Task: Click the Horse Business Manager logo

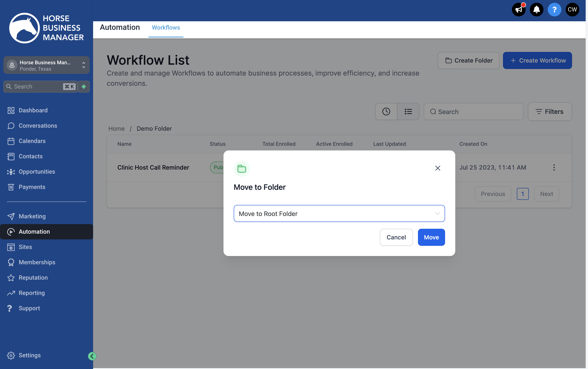Action: pos(46,28)
